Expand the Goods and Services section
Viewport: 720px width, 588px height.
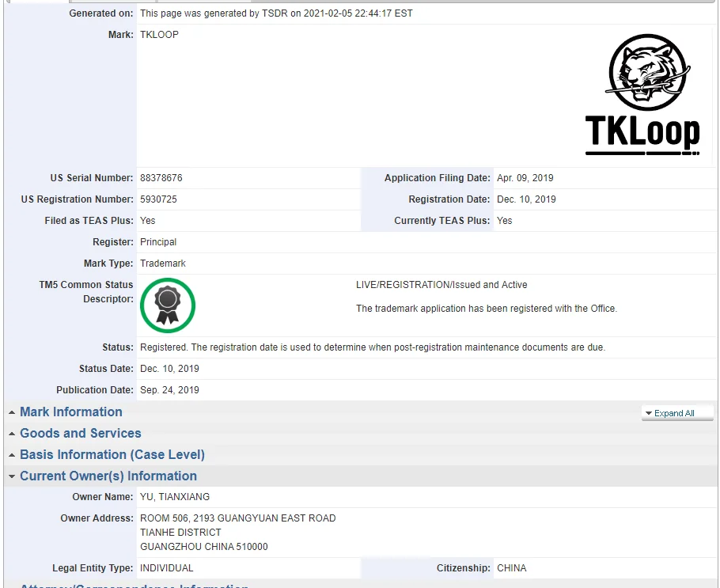(x=81, y=433)
